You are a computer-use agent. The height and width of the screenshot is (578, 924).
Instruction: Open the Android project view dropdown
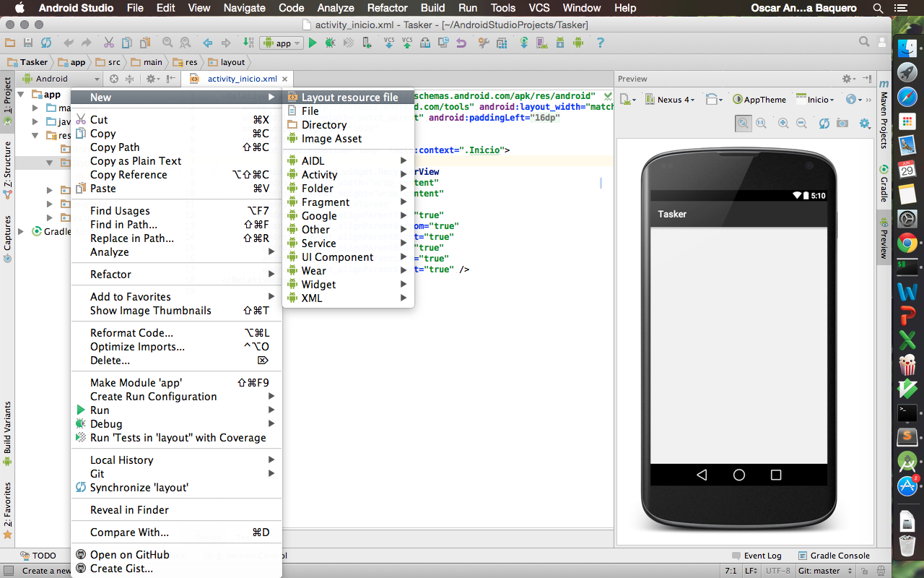60,79
